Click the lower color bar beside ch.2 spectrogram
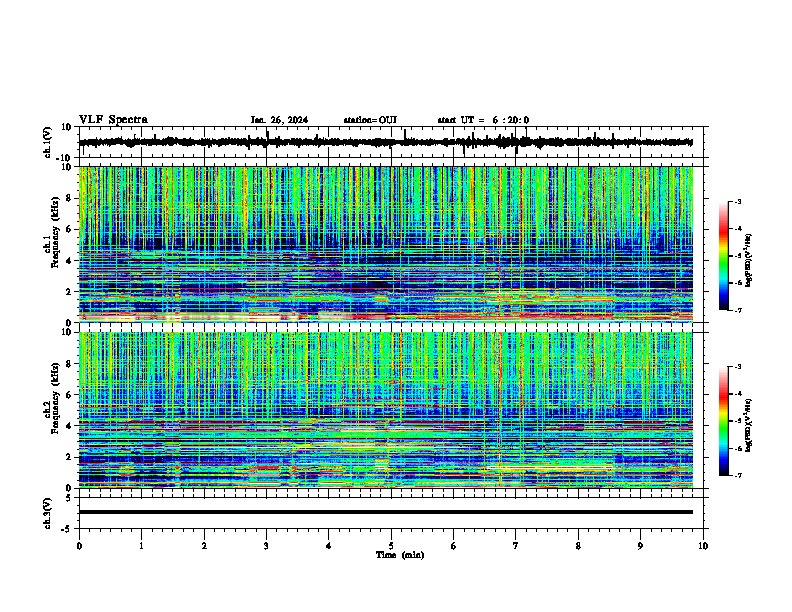Screen dimensions: 792x612 coord(724,421)
